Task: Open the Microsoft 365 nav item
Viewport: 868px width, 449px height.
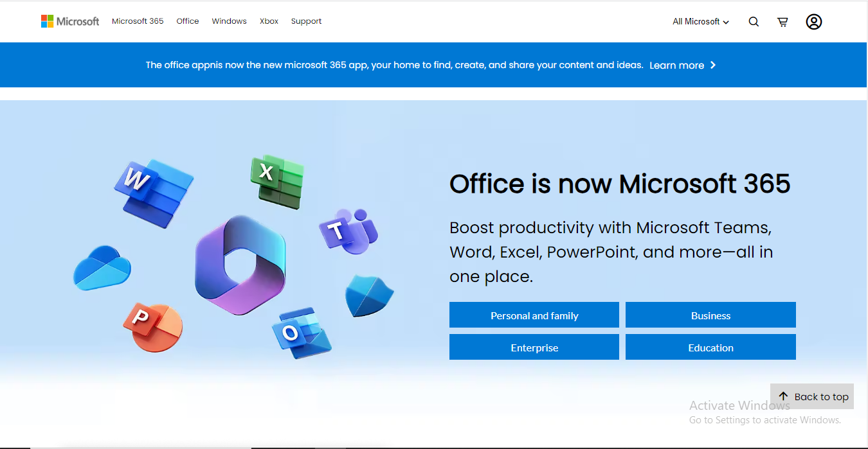Action: [138, 21]
